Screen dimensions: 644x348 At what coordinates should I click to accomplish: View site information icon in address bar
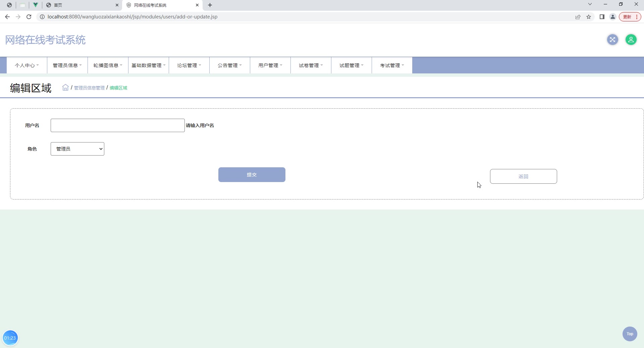point(42,17)
